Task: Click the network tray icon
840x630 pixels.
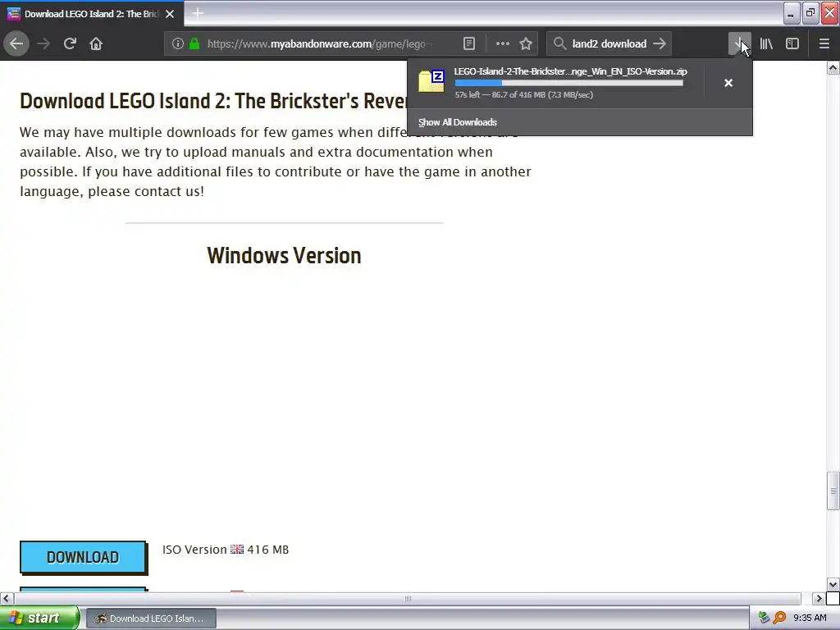Action: pos(764,619)
